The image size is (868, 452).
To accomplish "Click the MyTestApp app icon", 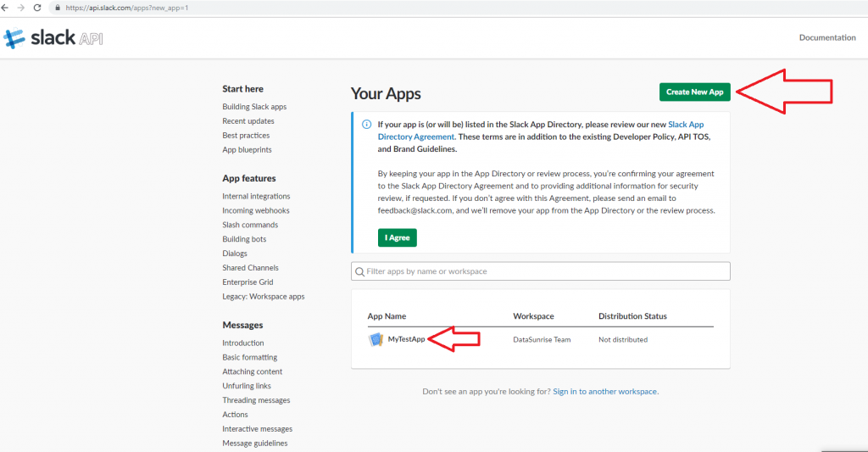I will 376,339.
